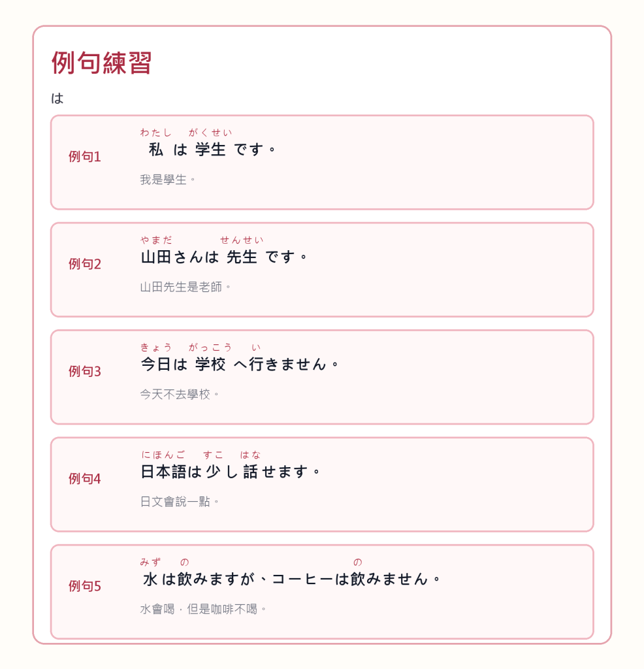Select the は particle label under the title
Viewport: 644px width, 669px height.
[57, 99]
